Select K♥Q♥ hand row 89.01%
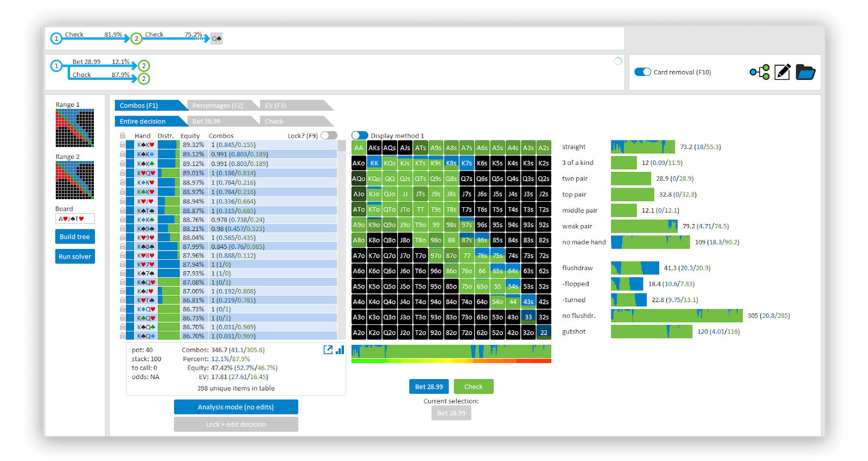Screen dimensions: 868x461 [232, 173]
